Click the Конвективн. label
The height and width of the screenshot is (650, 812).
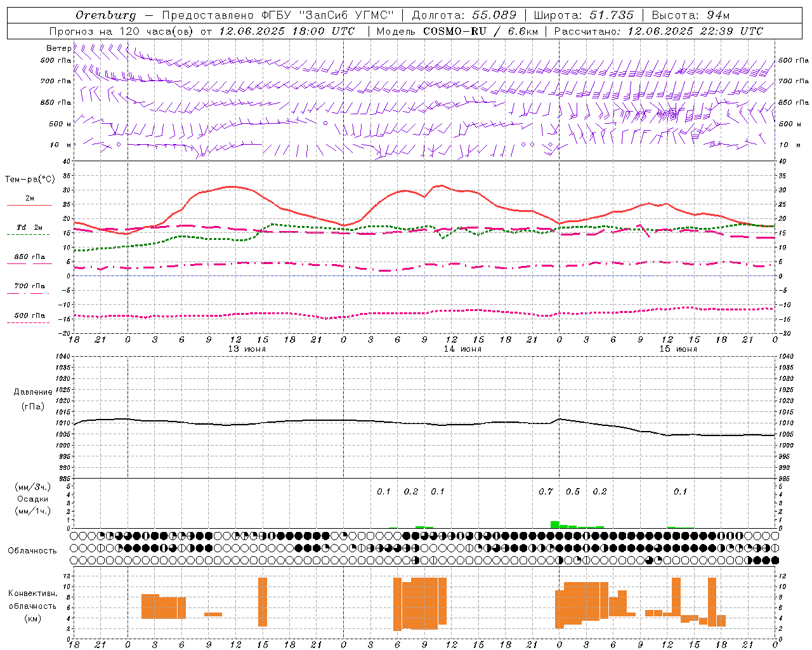pyautogui.click(x=33, y=594)
